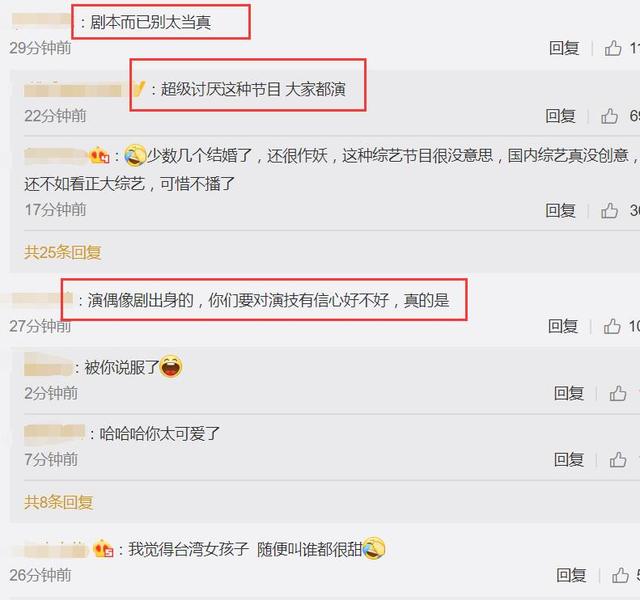Reply to the 22分钟前 comment
Image resolution: width=640 pixels, height=600 pixels.
coord(560,116)
